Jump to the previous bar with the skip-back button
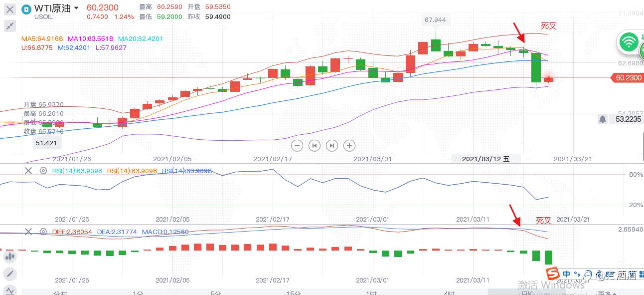The width and height of the screenshot is (644, 295). pyautogui.click(x=315, y=146)
